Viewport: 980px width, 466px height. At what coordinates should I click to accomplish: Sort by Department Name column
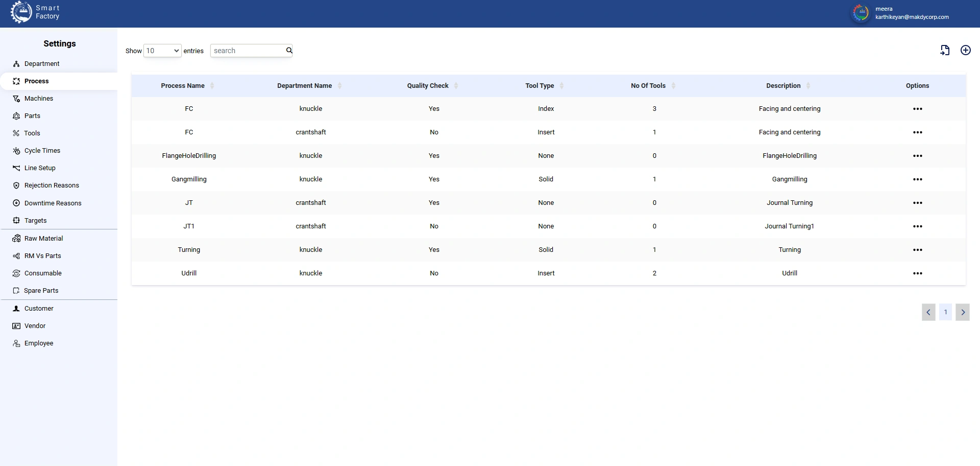click(x=339, y=86)
